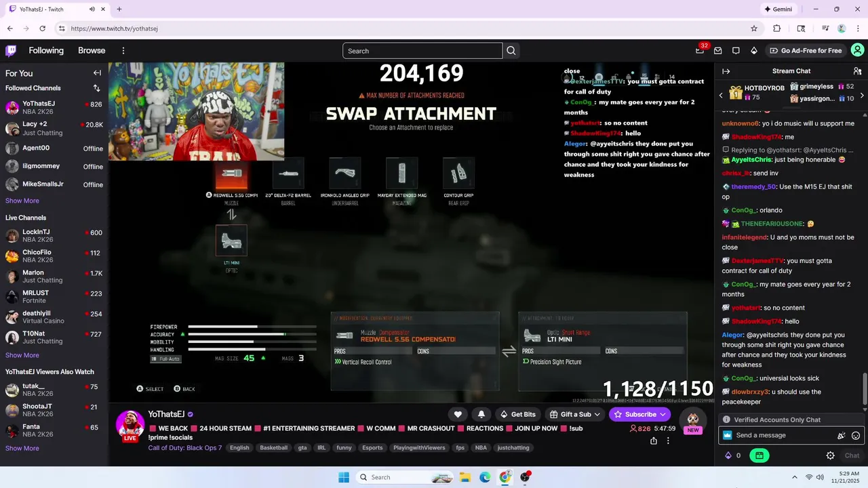868x488 pixels.
Task: Open the chat community users icon
Action: tap(857, 71)
